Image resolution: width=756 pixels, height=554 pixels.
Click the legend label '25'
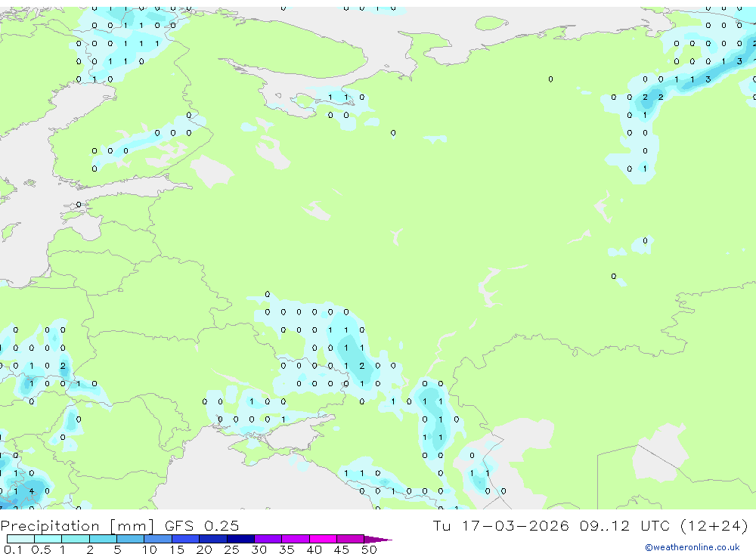[x=231, y=549]
